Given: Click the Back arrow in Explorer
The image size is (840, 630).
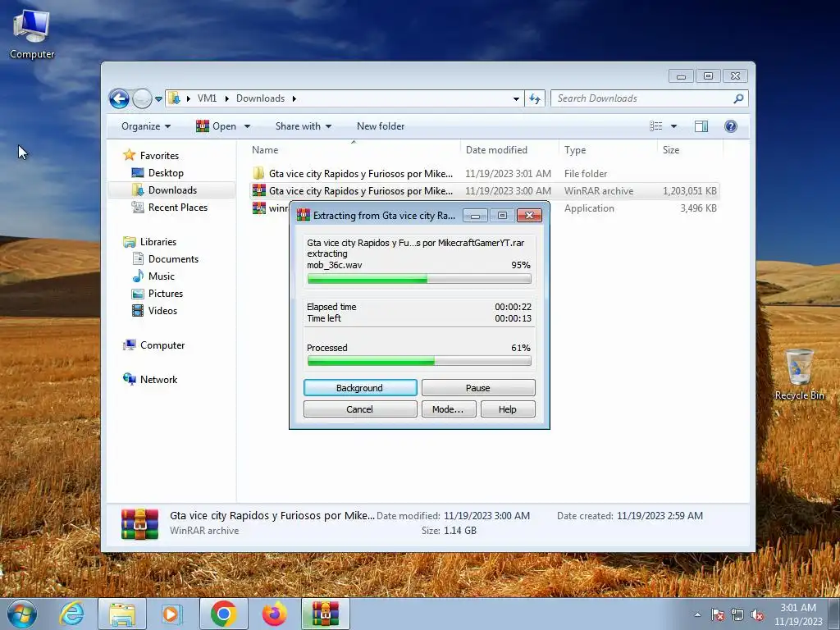Looking at the screenshot, I should pyautogui.click(x=119, y=98).
